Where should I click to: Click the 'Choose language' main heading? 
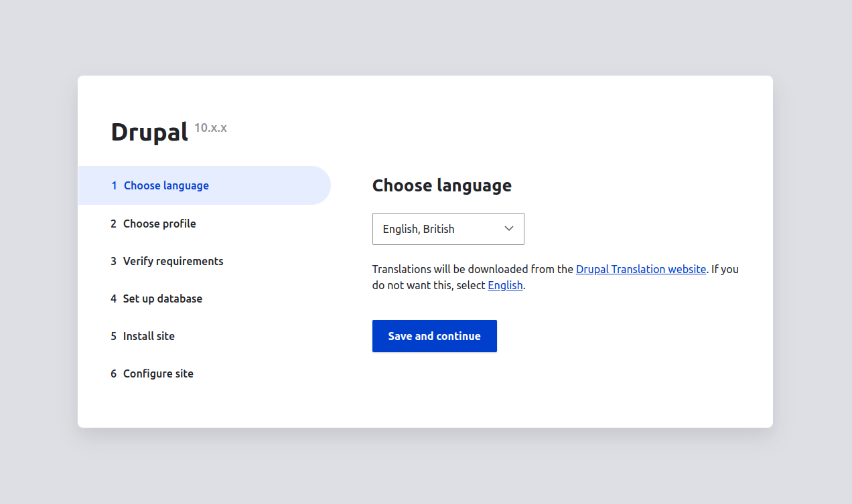[x=441, y=185]
